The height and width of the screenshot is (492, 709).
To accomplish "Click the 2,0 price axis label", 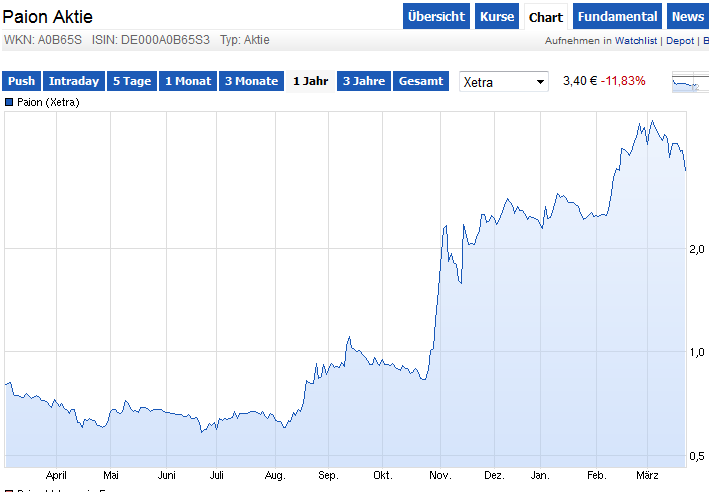I will click(x=697, y=249).
